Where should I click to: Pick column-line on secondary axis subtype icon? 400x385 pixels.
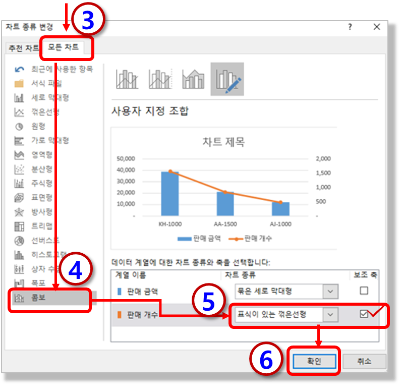click(160, 79)
